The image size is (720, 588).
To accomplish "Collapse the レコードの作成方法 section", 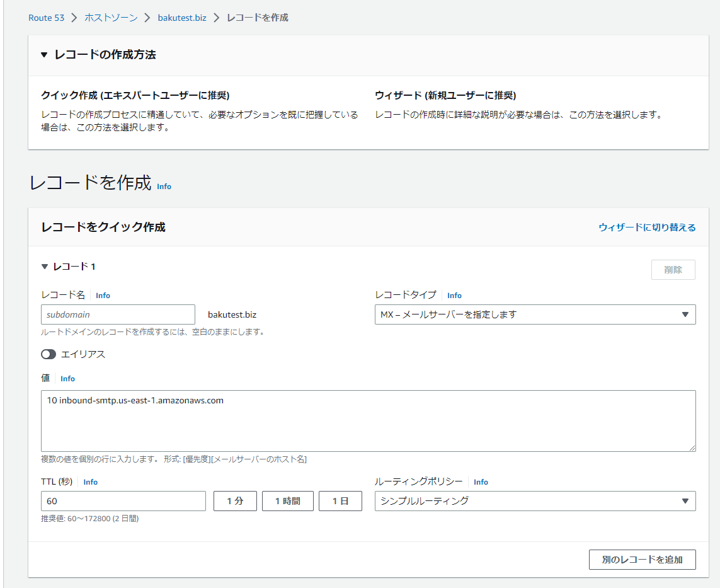I will pyautogui.click(x=44, y=55).
